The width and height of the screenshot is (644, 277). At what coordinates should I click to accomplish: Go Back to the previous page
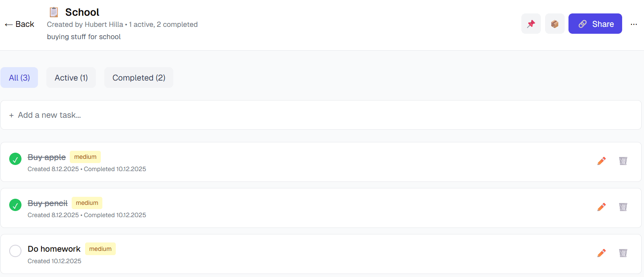pos(20,24)
